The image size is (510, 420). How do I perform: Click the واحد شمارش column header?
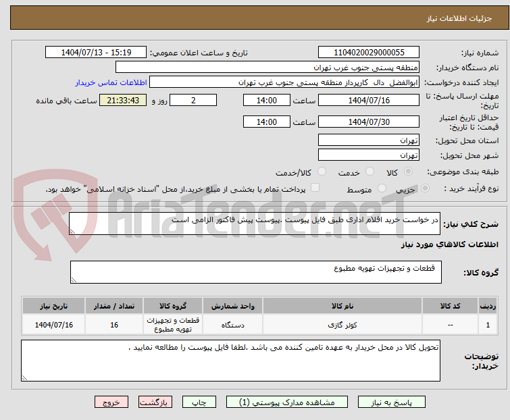tap(232, 306)
